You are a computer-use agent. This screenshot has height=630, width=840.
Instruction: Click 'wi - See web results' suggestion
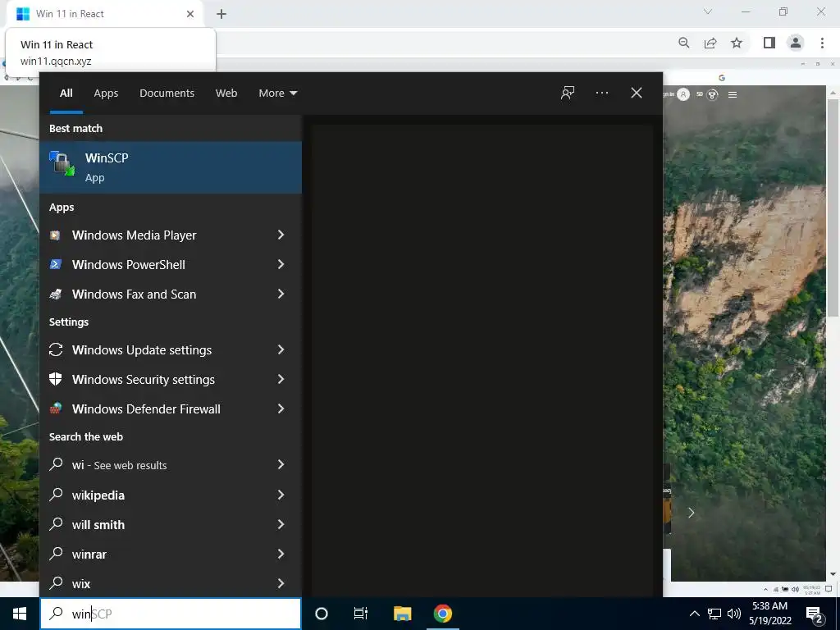[x=171, y=464]
